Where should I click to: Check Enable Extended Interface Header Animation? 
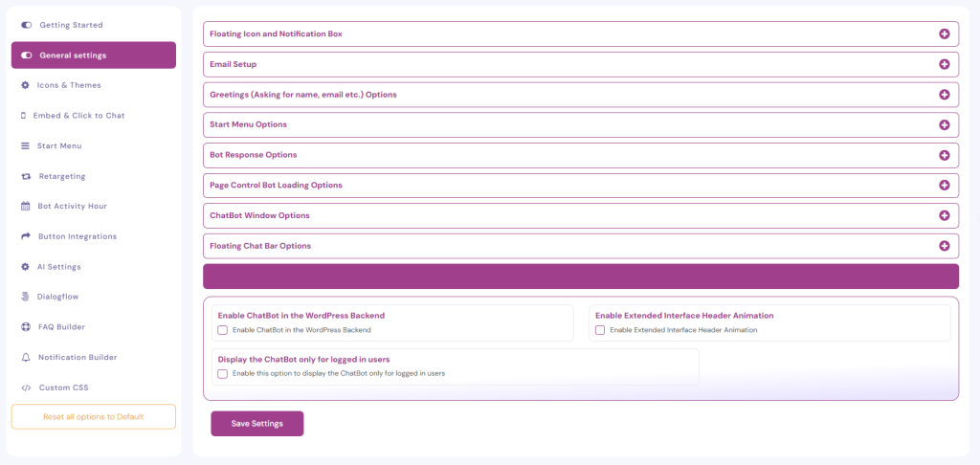pos(600,330)
